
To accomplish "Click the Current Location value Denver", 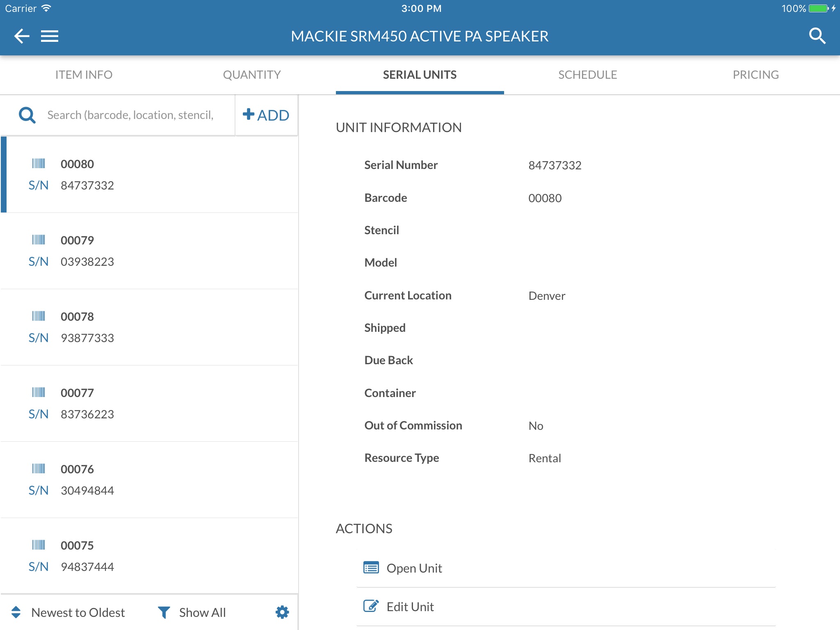I will (x=547, y=296).
